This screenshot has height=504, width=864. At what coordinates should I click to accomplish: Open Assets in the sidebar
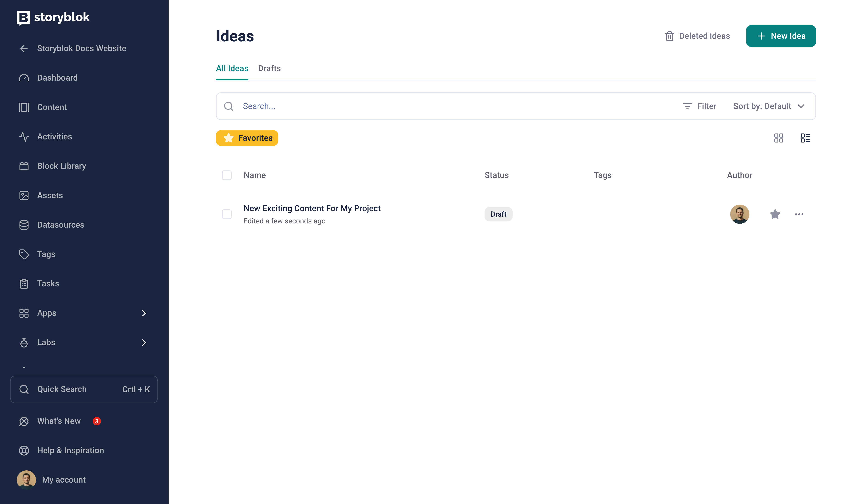[x=50, y=195]
